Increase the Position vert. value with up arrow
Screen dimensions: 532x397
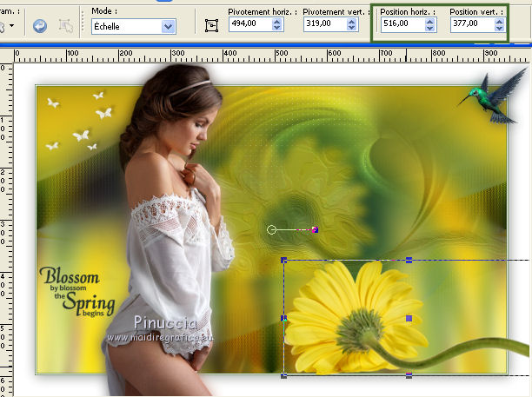[x=500, y=21]
